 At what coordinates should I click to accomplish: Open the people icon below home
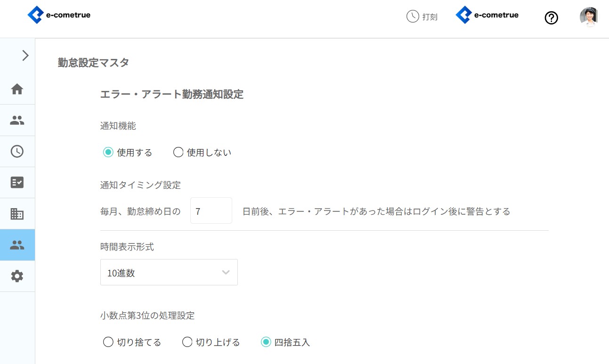click(x=17, y=120)
